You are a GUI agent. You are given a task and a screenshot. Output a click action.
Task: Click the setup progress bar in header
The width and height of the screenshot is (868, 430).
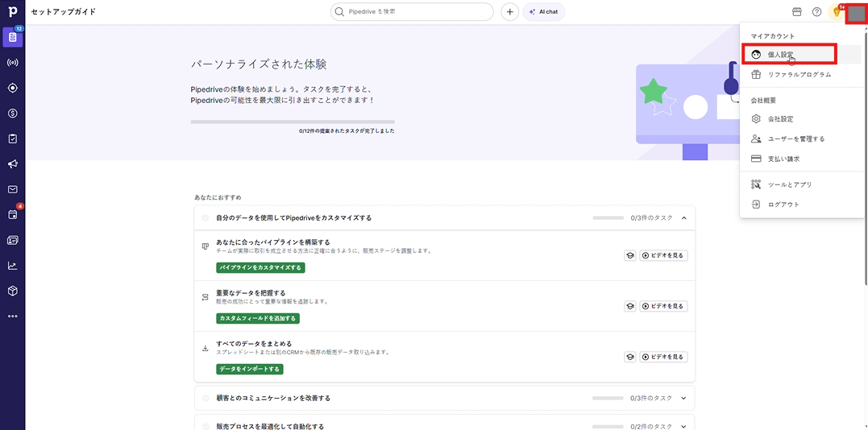(x=293, y=122)
